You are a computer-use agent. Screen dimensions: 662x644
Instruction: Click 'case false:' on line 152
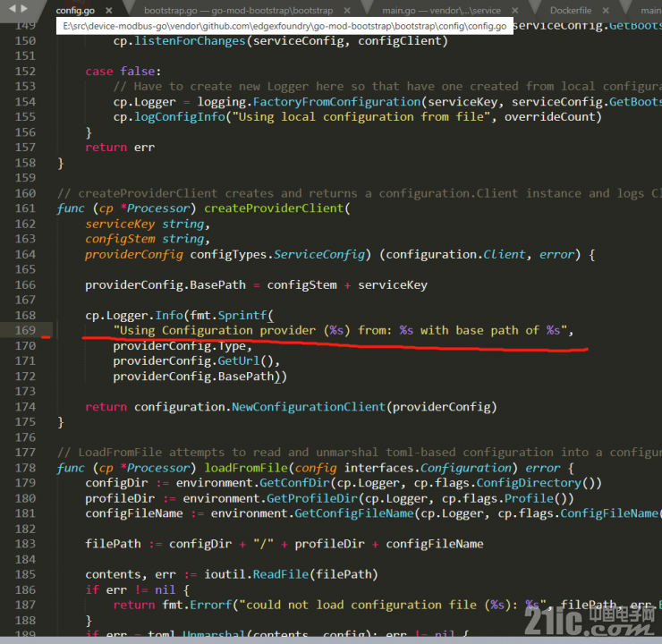[x=123, y=71]
